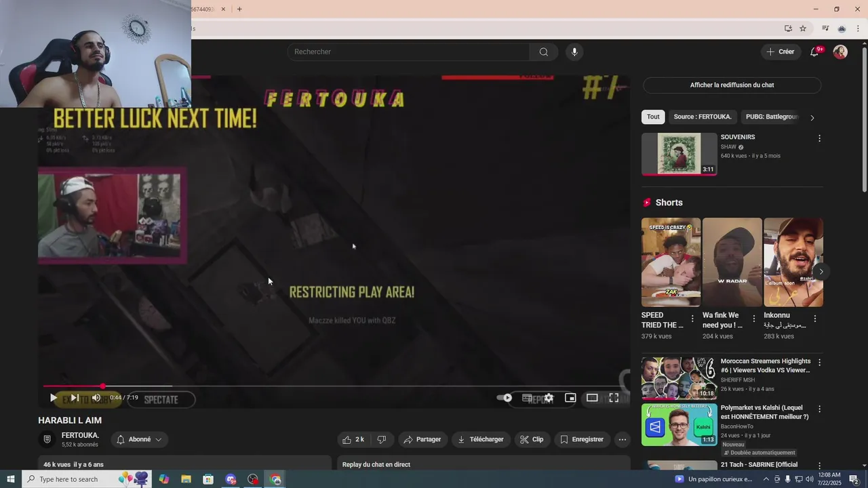Open the FERTOUKA. channel name link
This screenshot has width=868, height=488.
(80, 435)
